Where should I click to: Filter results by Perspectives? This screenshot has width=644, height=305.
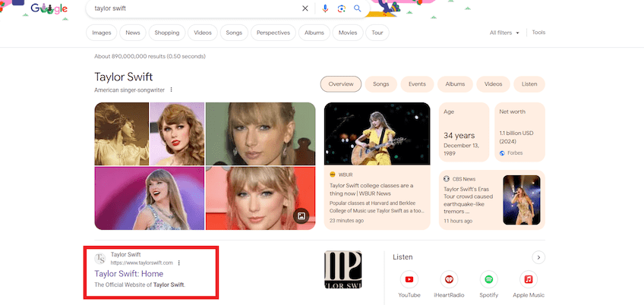coord(273,33)
